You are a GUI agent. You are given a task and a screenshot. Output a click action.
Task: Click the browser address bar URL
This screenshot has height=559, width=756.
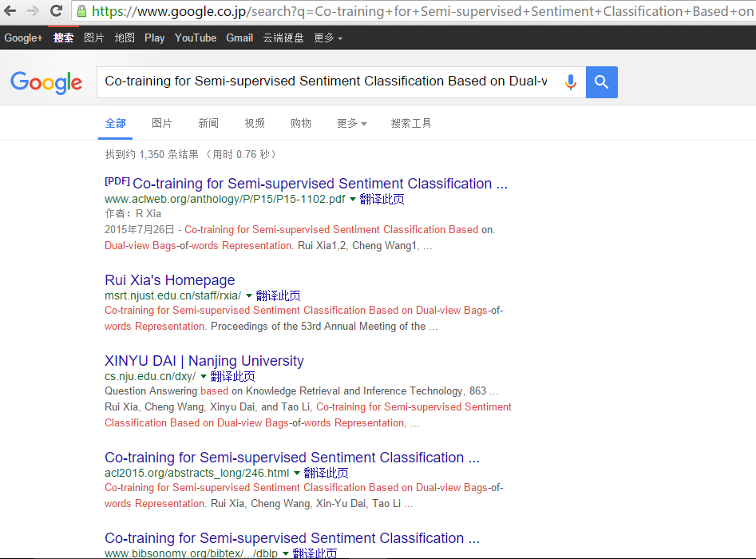pos(422,11)
